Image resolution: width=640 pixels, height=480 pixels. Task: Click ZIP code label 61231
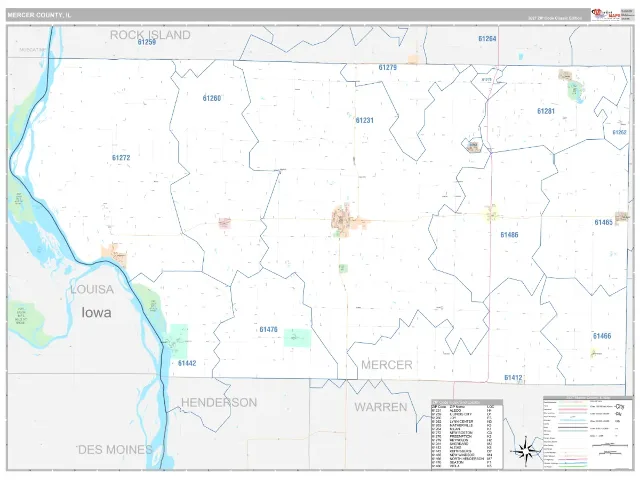[364, 120]
